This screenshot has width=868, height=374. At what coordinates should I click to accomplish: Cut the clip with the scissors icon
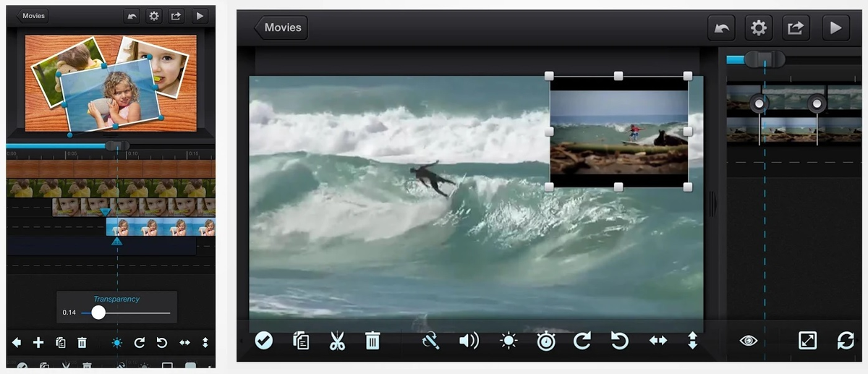point(337,340)
